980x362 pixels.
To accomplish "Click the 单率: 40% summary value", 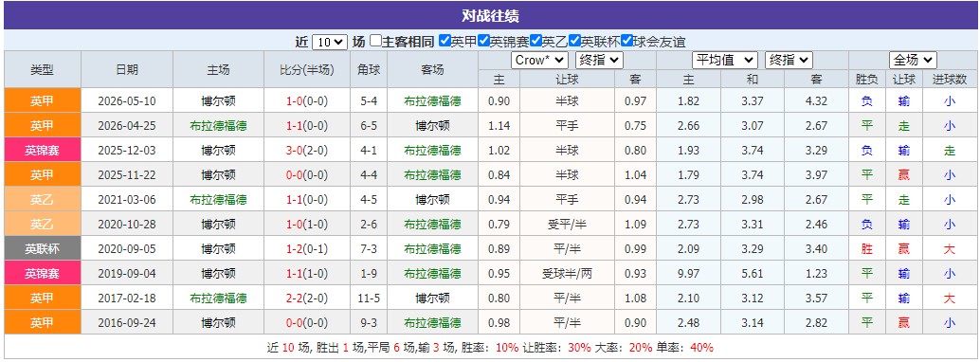I will 702,348.
